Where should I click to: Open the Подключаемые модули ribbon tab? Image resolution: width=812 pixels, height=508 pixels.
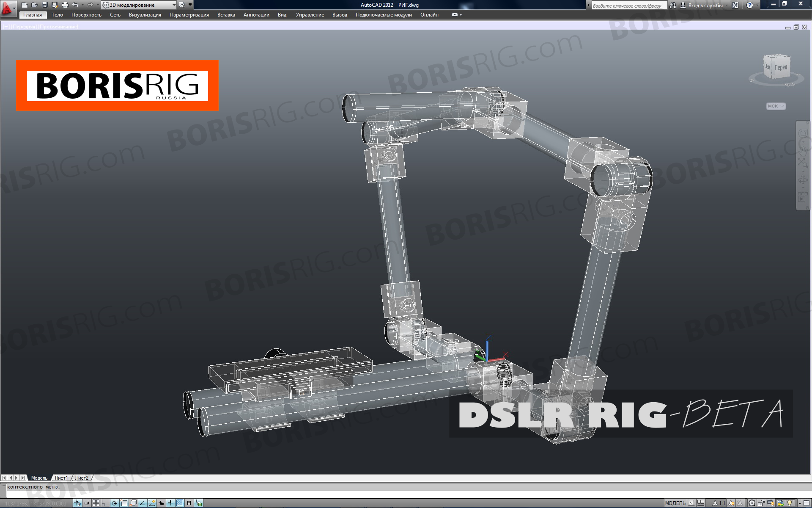coord(384,15)
